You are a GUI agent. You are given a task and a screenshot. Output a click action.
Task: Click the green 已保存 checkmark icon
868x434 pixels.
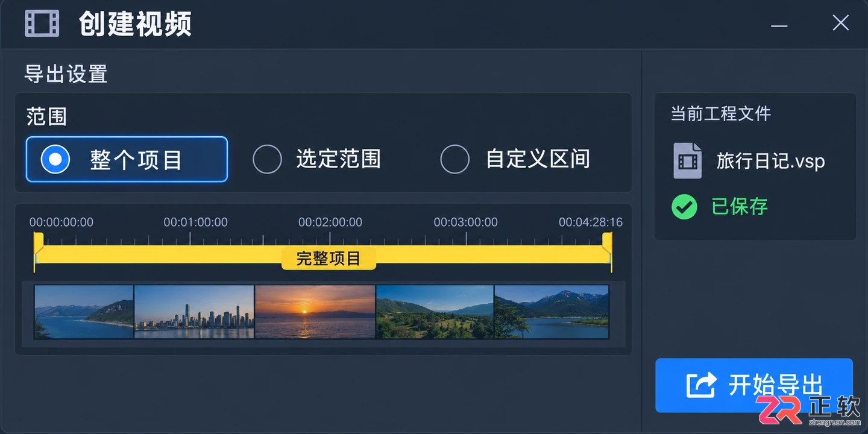[x=684, y=207]
